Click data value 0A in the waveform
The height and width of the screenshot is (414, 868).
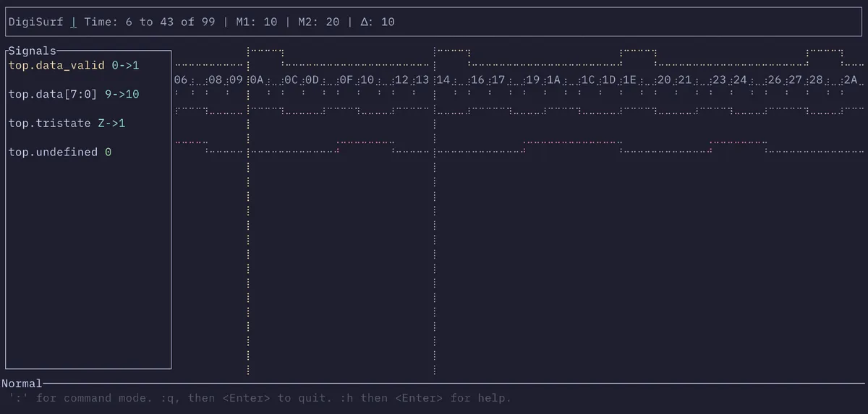257,80
